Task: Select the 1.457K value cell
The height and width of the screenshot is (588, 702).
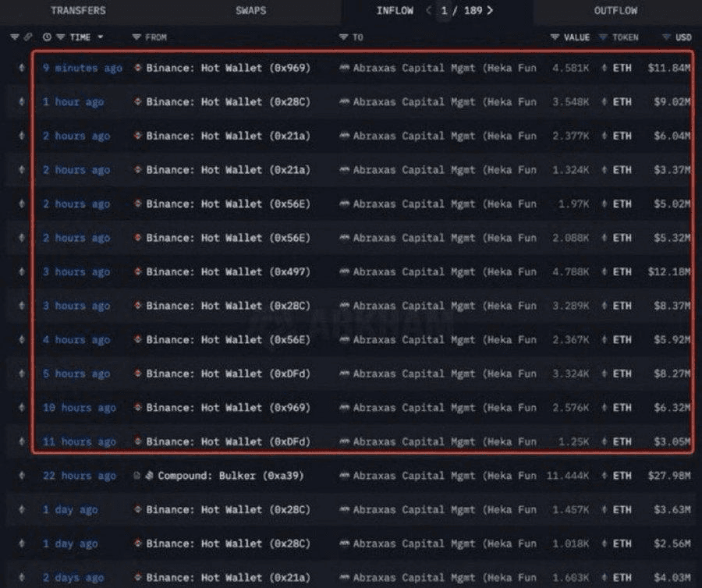Action: (x=570, y=510)
